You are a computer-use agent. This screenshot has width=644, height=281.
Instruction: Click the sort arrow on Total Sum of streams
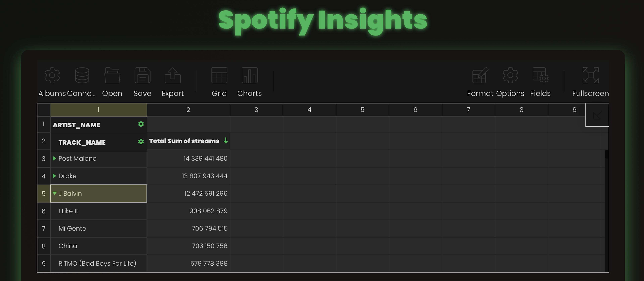click(226, 141)
